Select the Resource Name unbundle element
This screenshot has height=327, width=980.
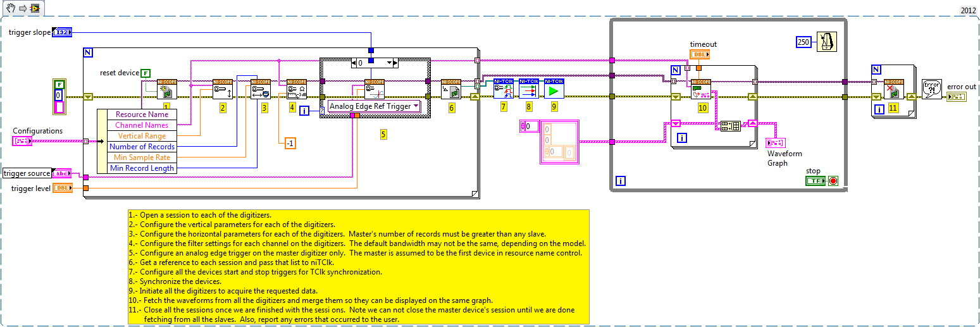pyautogui.click(x=142, y=114)
